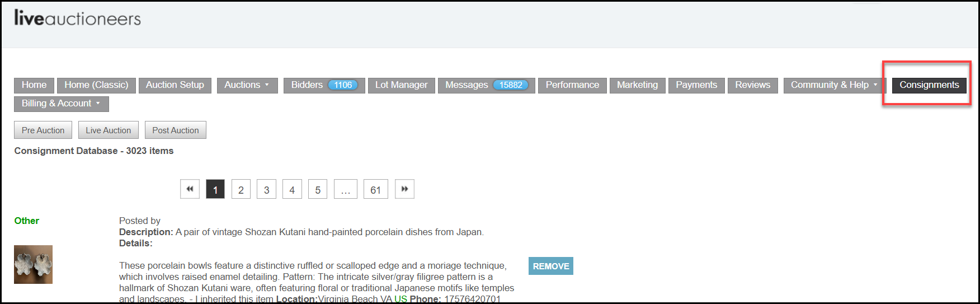Select page 1 in pagination
The height and width of the screenshot is (304, 980).
coord(215,189)
